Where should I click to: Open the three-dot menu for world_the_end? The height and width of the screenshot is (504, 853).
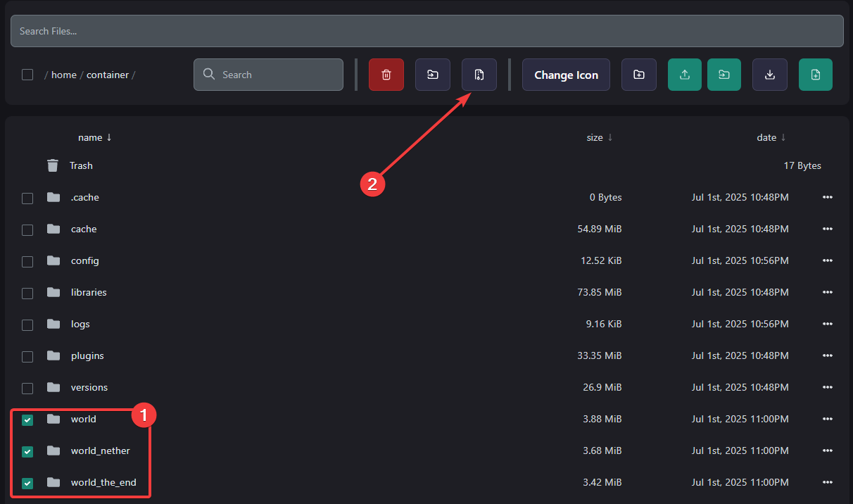(x=828, y=483)
